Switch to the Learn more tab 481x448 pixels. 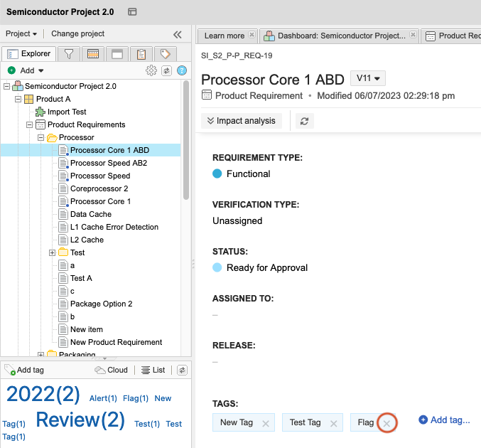tap(225, 36)
